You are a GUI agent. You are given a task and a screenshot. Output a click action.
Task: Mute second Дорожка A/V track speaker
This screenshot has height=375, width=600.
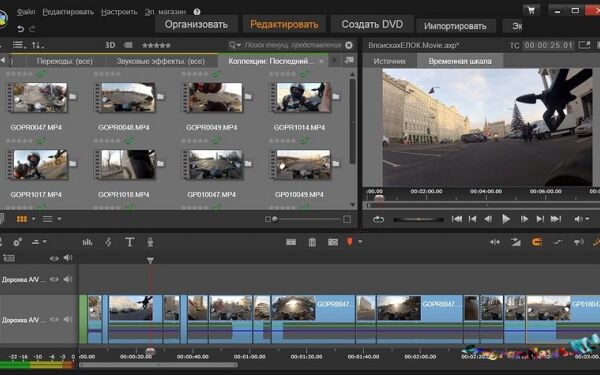pyautogui.click(x=68, y=319)
